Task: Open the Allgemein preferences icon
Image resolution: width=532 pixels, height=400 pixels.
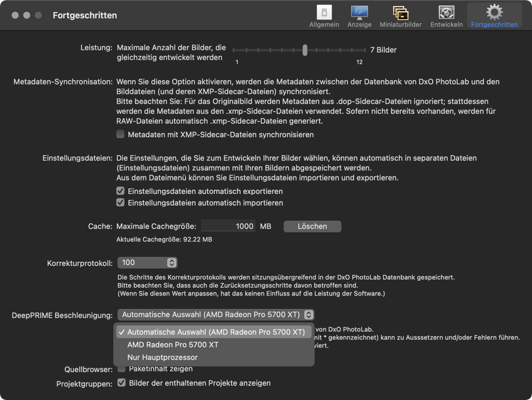Action: (x=324, y=13)
